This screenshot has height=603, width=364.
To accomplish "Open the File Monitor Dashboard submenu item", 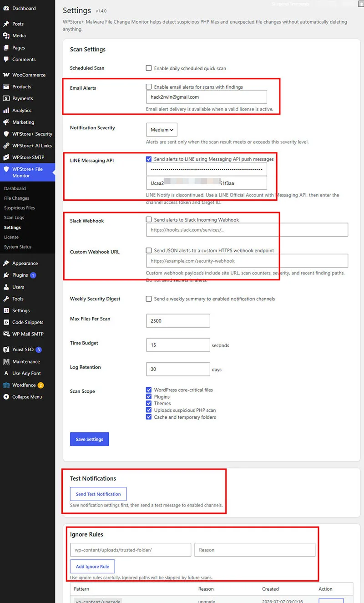I will (x=15, y=188).
